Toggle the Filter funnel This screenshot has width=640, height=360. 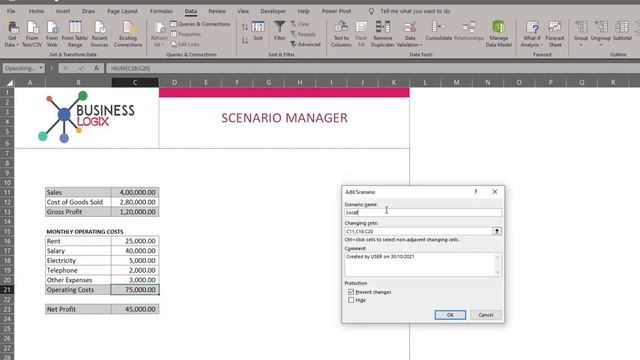tap(280, 31)
